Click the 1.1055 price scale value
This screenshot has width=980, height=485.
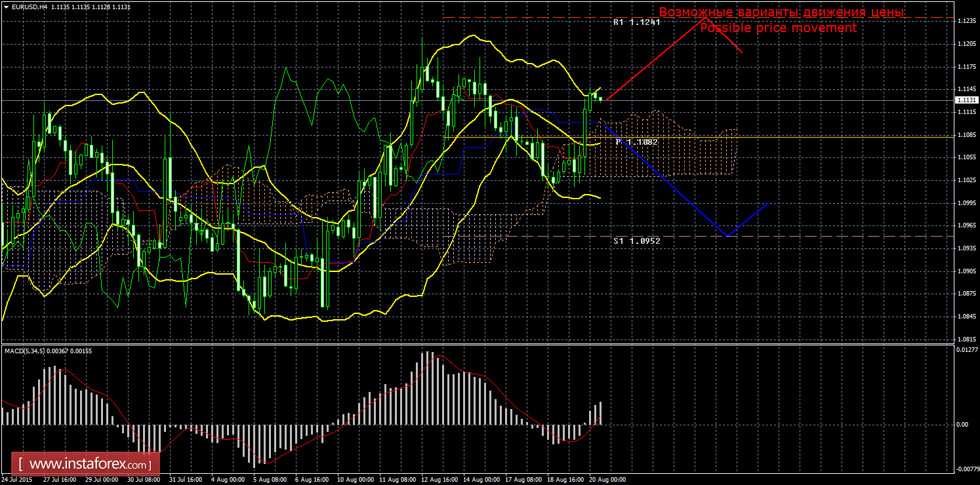pos(966,157)
